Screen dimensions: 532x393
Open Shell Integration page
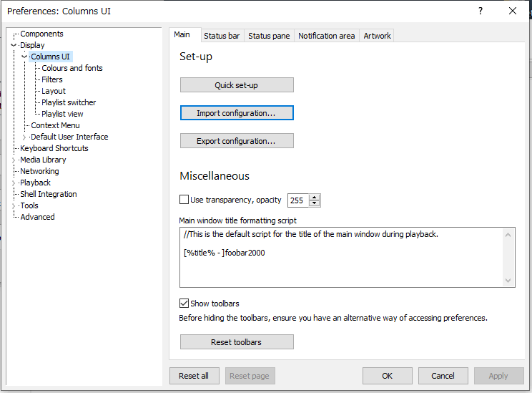point(49,194)
